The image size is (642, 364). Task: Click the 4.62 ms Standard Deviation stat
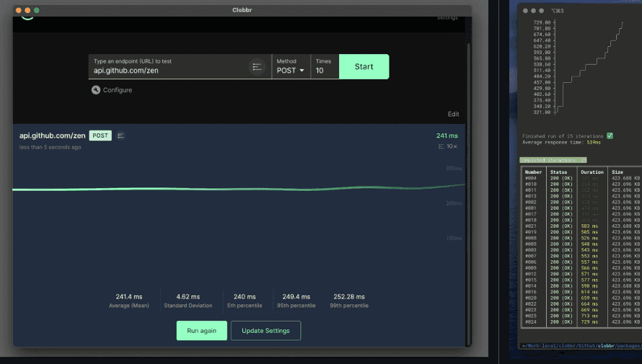click(188, 301)
